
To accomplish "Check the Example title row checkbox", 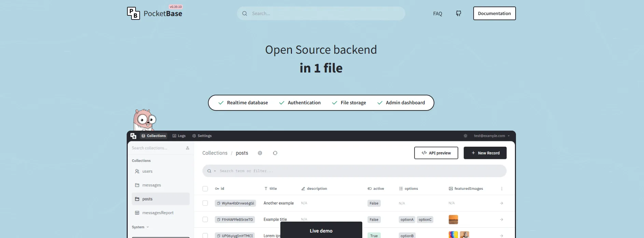I will tap(205, 220).
